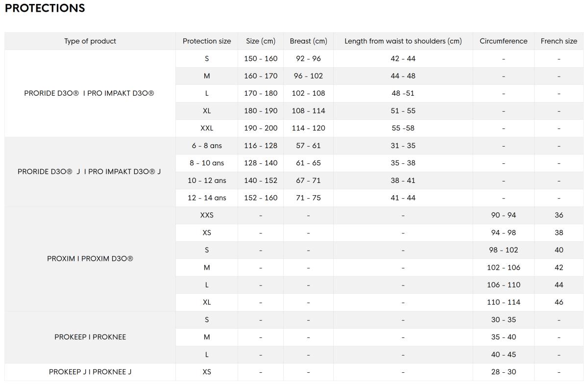Select 'PRORIDE D3O® J I PRO IMPAKT D3O® J' cell
This screenshot has width=588, height=387.
click(x=90, y=172)
